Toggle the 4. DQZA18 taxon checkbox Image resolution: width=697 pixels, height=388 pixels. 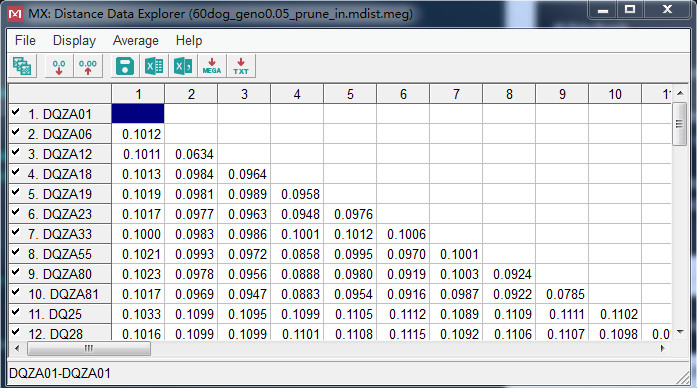(x=16, y=172)
